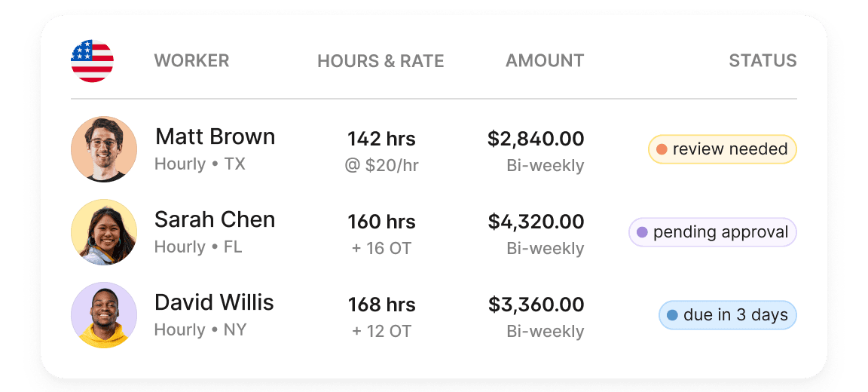Open the "pending approval" status badge
Image resolution: width=868 pixels, height=392 pixels.
[x=713, y=232]
